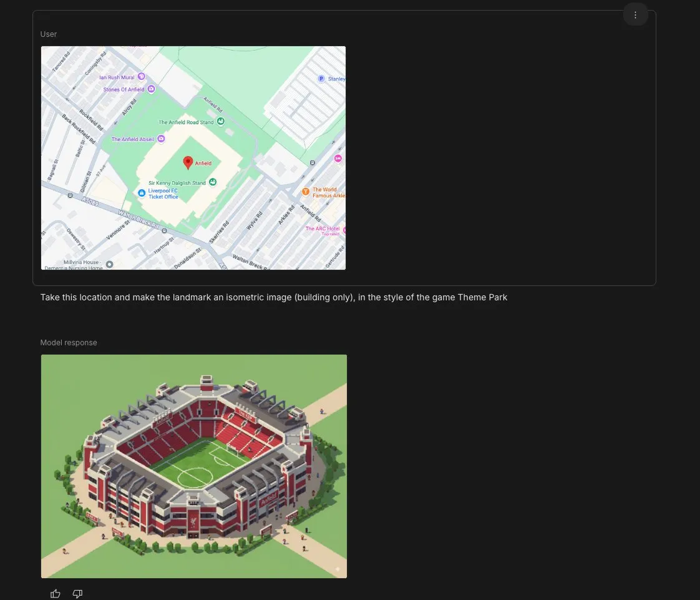This screenshot has height=600, width=700.
Task: Click the User label above the map
Action: click(x=49, y=34)
